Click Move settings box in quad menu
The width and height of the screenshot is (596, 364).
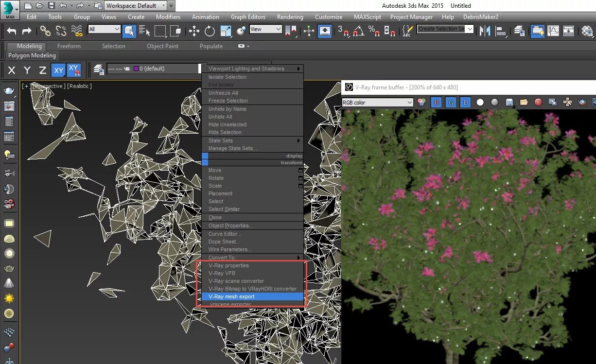300,171
